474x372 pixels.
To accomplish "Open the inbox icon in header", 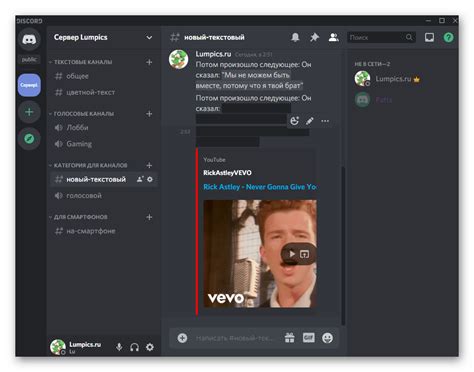I will (x=429, y=37).
